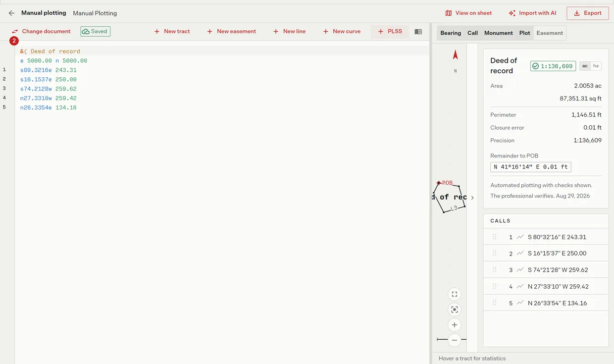614x364 pixels.
Task: Toggle Bearing labels on plot
Action: (x=451, y=33)
